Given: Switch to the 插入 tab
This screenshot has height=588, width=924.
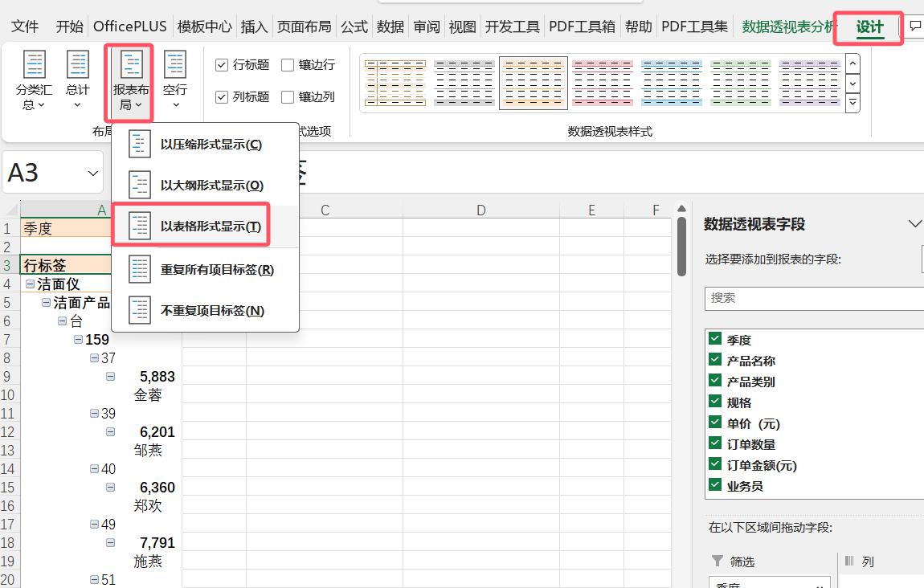Looking at the screenshot, I should pos(254,27).
